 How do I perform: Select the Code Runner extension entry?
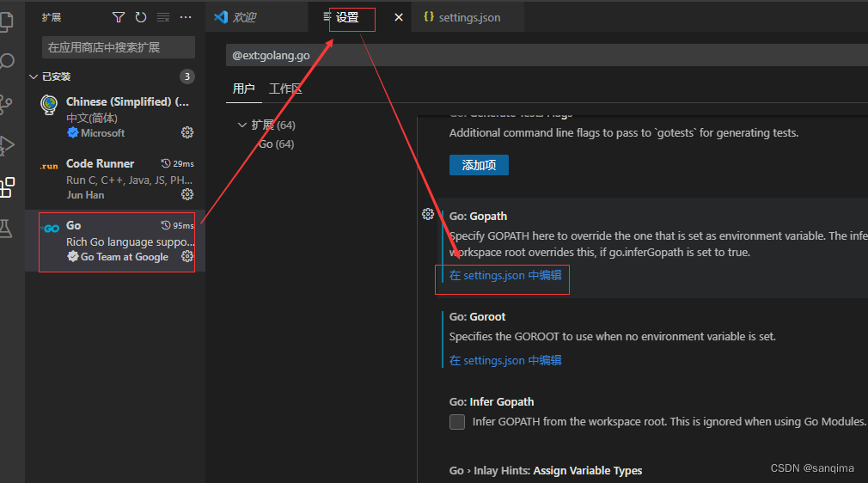[x=117, y=180]
